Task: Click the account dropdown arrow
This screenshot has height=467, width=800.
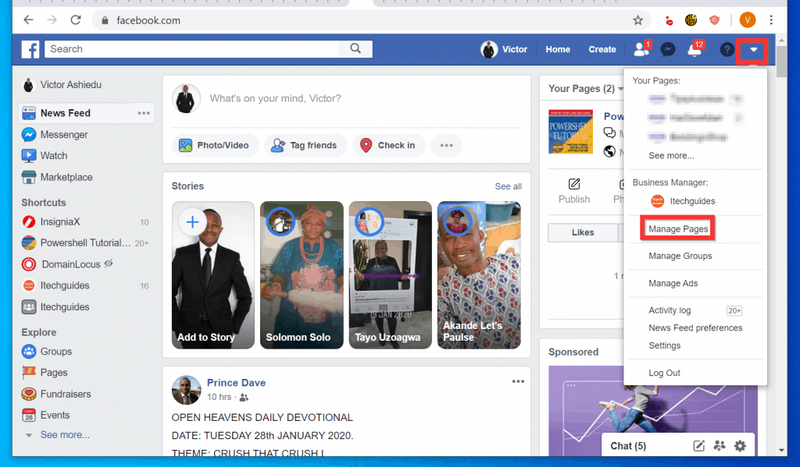Action: [x=753, y=50]
